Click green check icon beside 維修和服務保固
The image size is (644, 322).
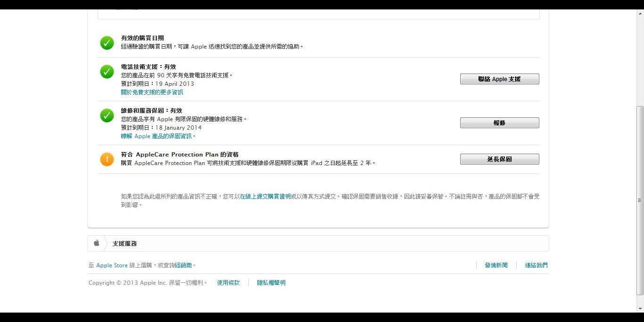click(107, 116)
